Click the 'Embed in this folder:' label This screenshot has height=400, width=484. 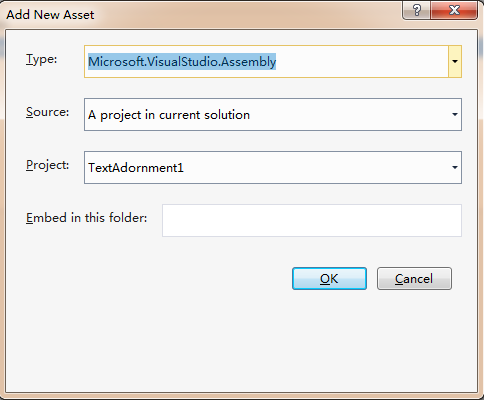point(87,218)
